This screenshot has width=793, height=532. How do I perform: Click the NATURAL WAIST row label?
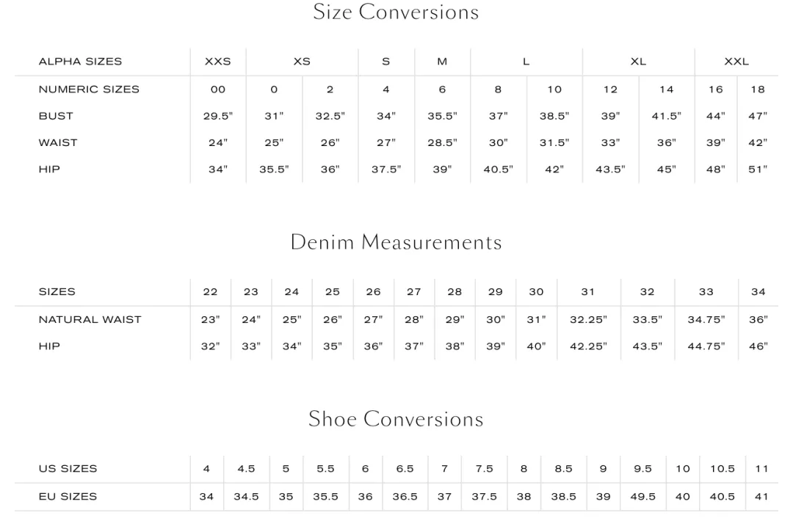click(90, 319)
